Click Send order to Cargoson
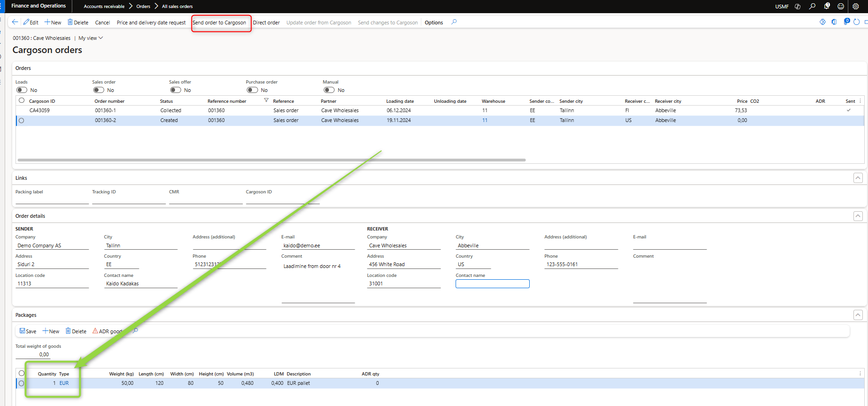The width and height of the screenshot is (868, 406). pyautogui.click(x=219, y=23)
